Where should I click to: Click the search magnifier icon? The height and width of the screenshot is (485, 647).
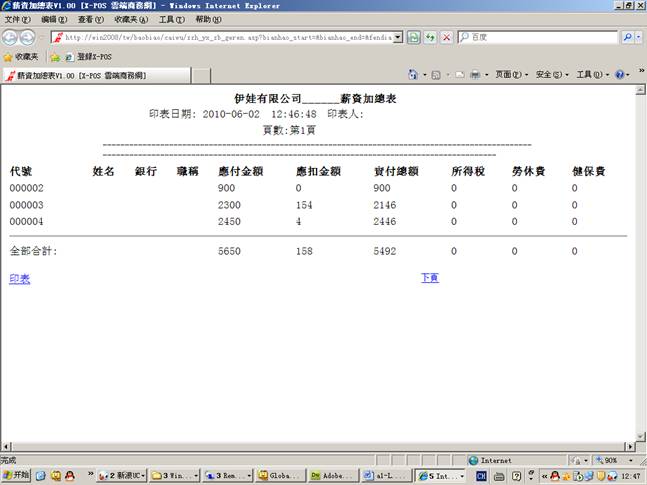[x=627, y=37]
